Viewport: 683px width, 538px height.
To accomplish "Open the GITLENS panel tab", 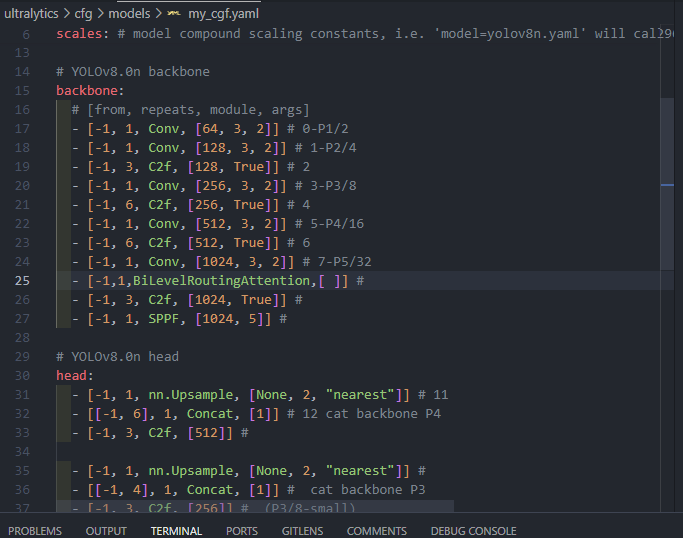I will point(302,530).
